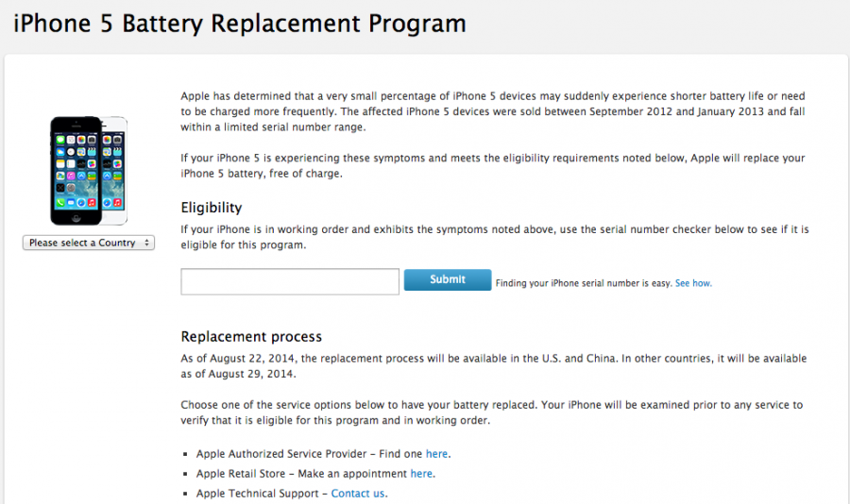Click the 'If your iPhone is in working order' paragraph
This screenshot has width=850, height=504.
pyautogui.click(x=494, y=237)
